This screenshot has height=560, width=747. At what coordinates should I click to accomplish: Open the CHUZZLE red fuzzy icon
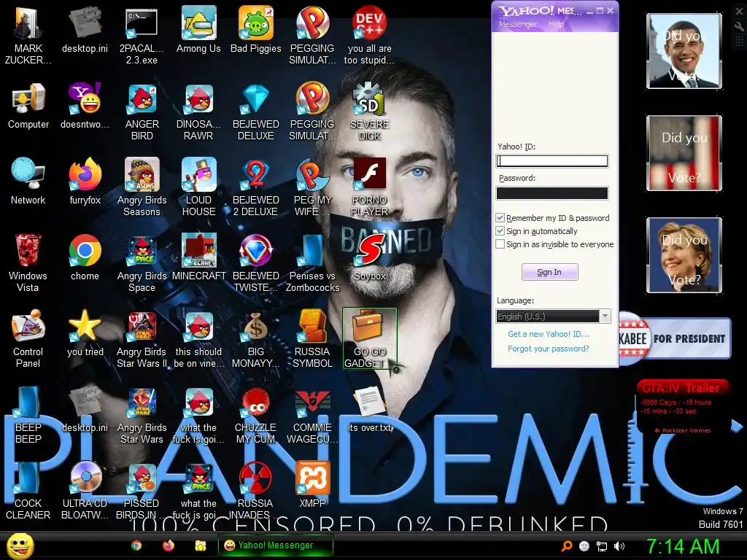256,415
